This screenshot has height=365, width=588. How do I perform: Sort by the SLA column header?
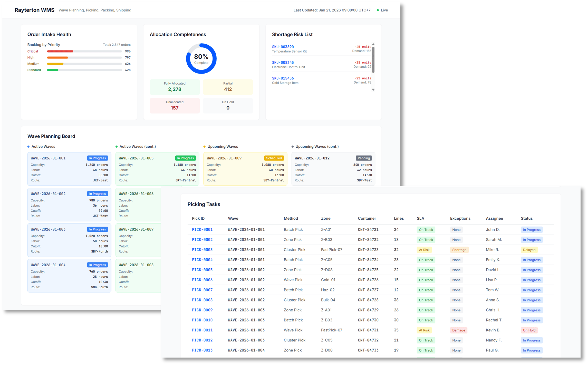click(x=420, y=218)
